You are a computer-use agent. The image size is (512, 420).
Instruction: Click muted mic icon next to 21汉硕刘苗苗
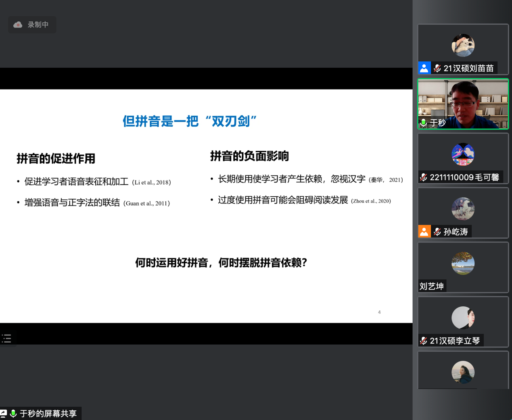437,69
